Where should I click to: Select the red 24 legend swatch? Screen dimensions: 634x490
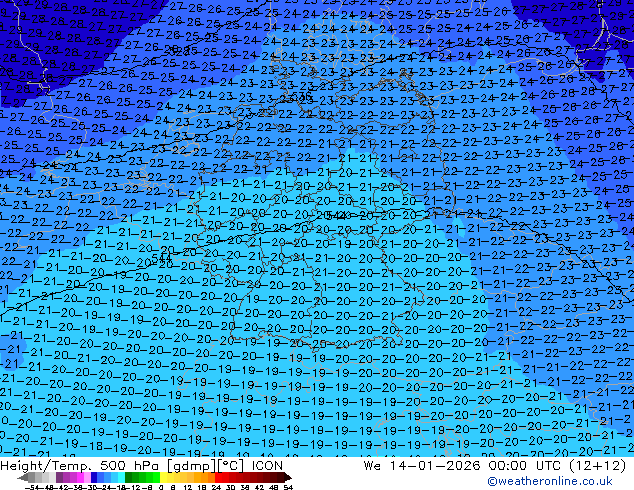218,477
